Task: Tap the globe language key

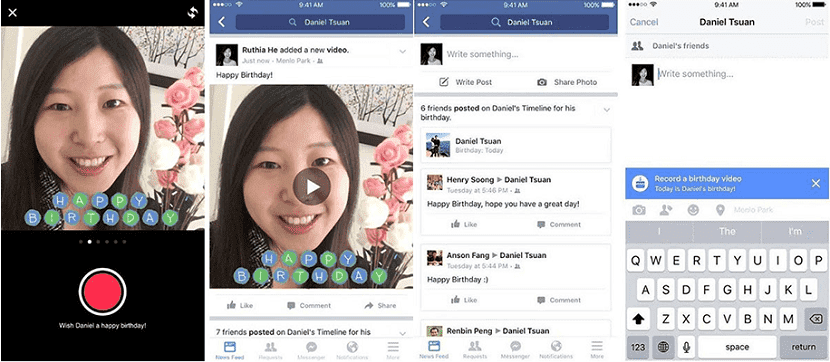Action: [663, 347]
